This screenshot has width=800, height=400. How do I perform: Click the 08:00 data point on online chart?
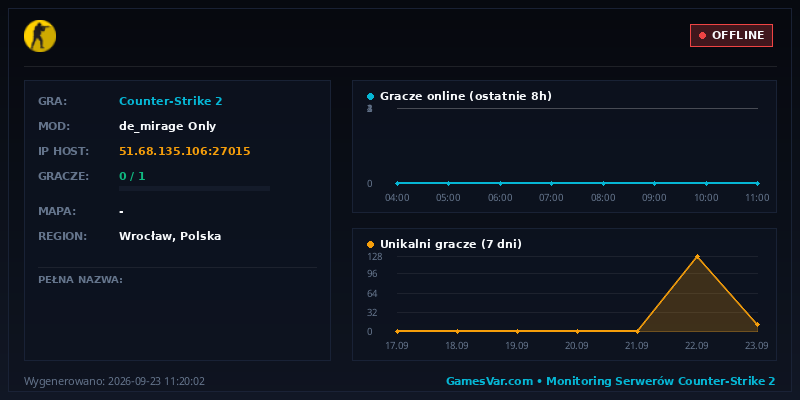[603, 183]
